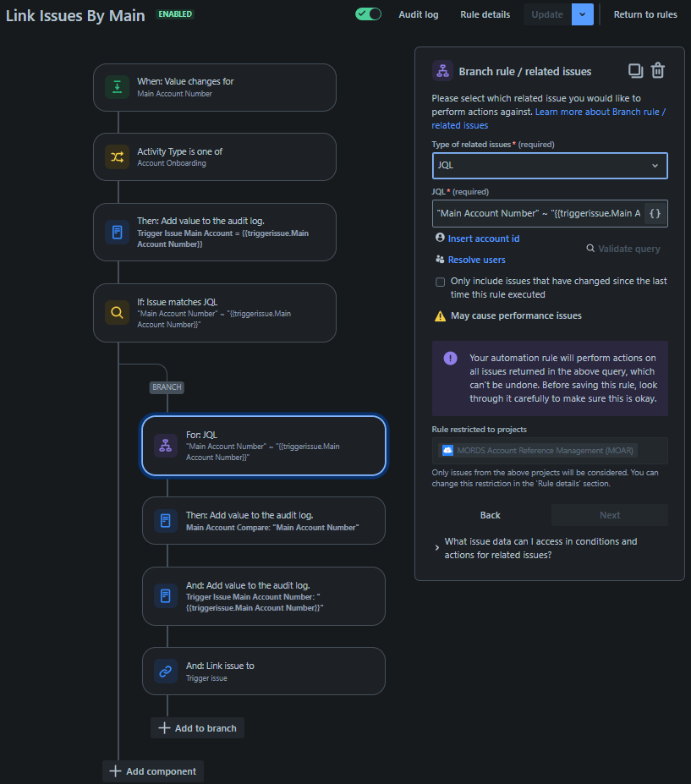The width and height of the screenshot is (691, 784).
Task: Toggle the rule enabled switch off
Action: pyautogui.click(x=369, y=14)
